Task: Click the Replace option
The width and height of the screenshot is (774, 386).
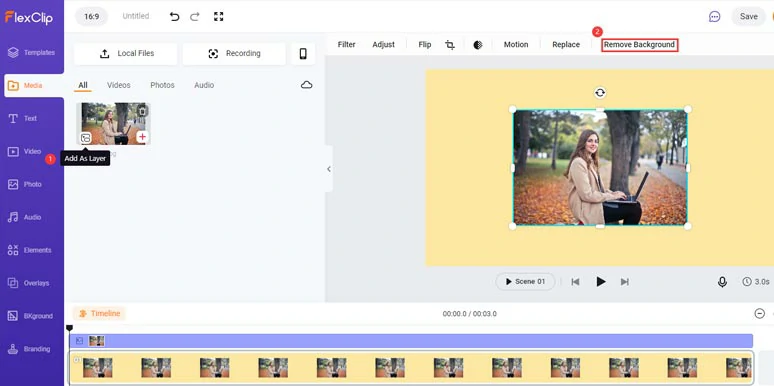Action: pos(566,44)
